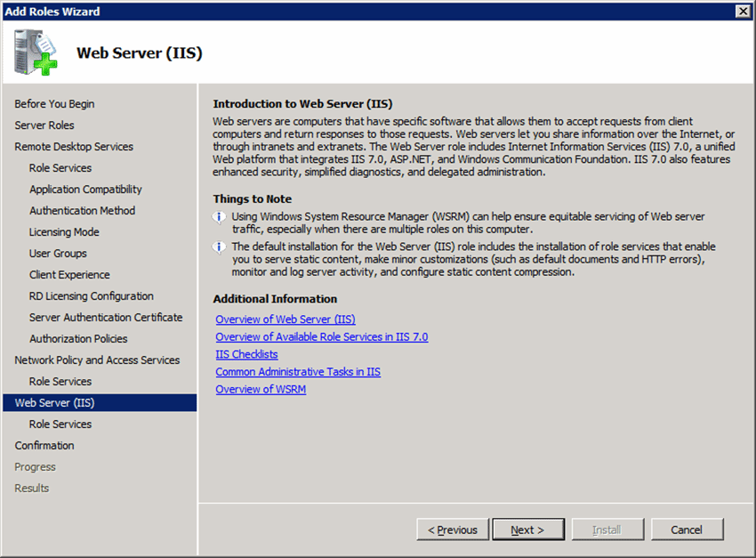
Task: Click the default installation info note icon
Action: tap(219, 247)
